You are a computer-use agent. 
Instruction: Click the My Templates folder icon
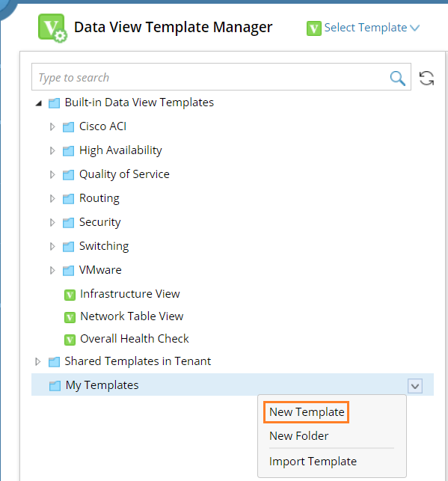pyautogui.click(x=55, y=385)
